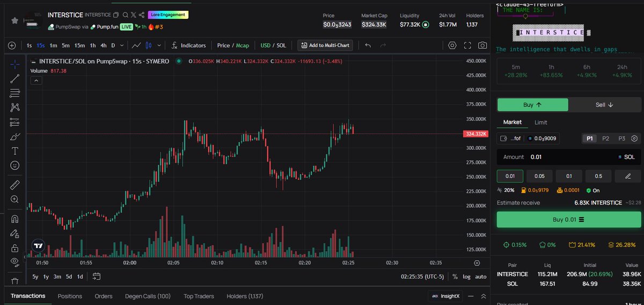Open the forecasting and position tool
The width and height of the screenshot is (644, 305).
coord(14,122)
